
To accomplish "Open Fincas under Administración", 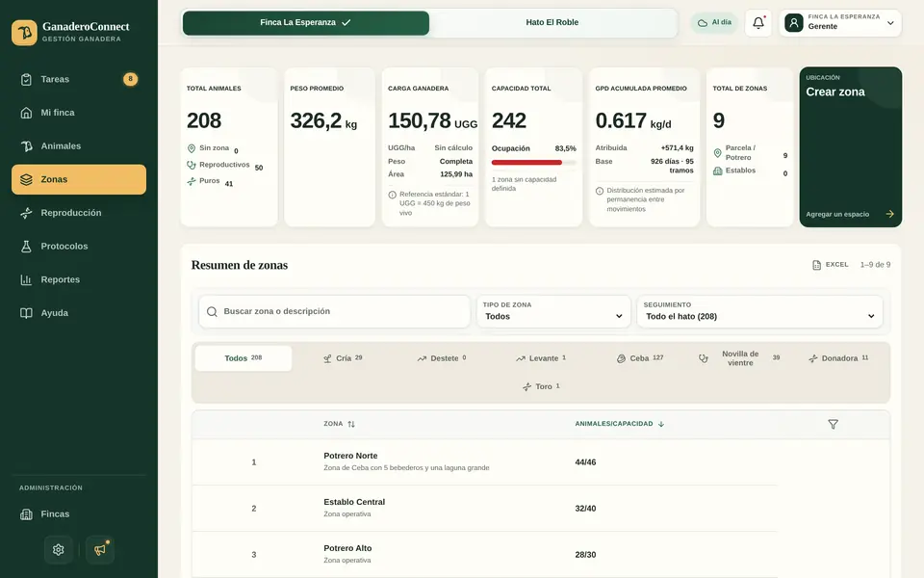I will 78,514.
